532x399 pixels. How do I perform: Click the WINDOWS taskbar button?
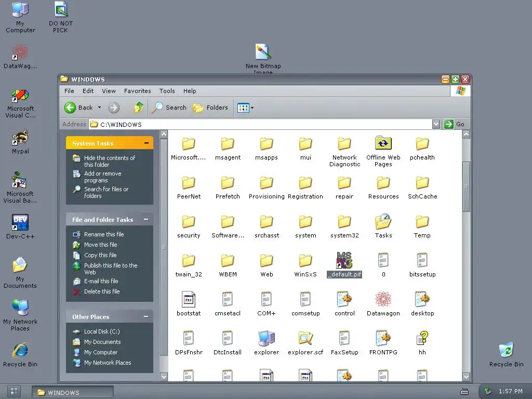pyautogui.click(x=73, y=392)
